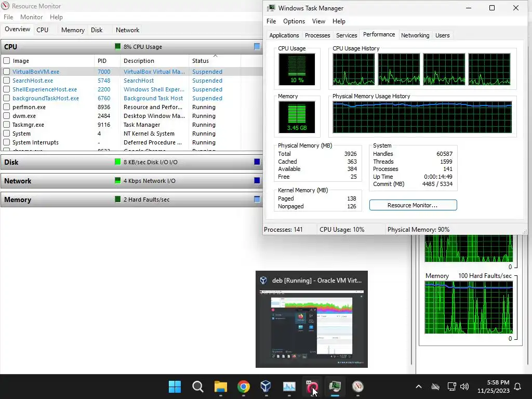Check the backgroundTaskHost.exe checkbox

pos(6,98)
